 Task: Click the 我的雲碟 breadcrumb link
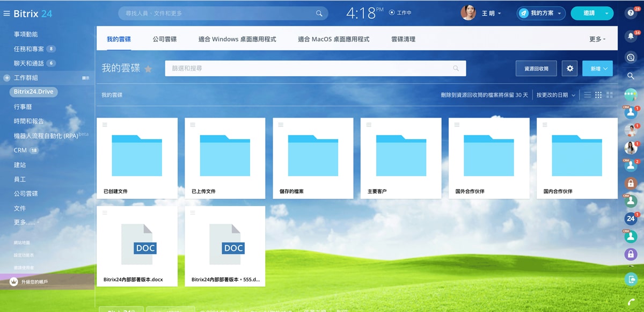pyautogui.click(x=112, y=95)
